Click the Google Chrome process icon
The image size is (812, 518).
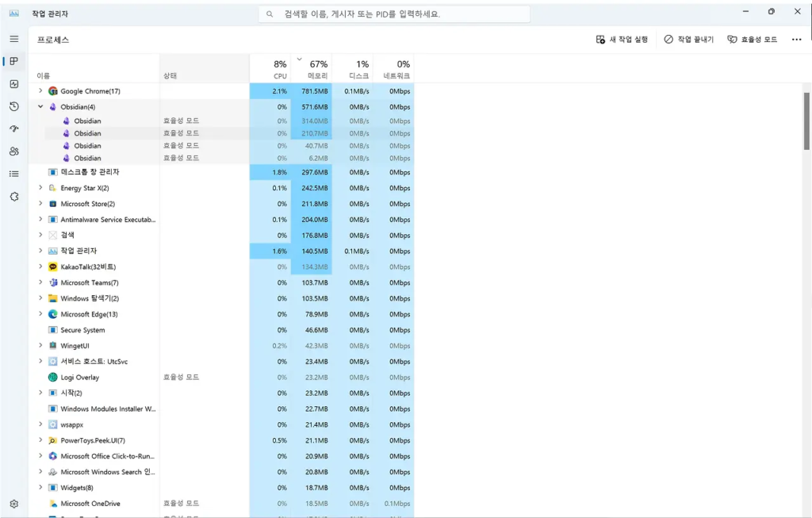point(53,91)
